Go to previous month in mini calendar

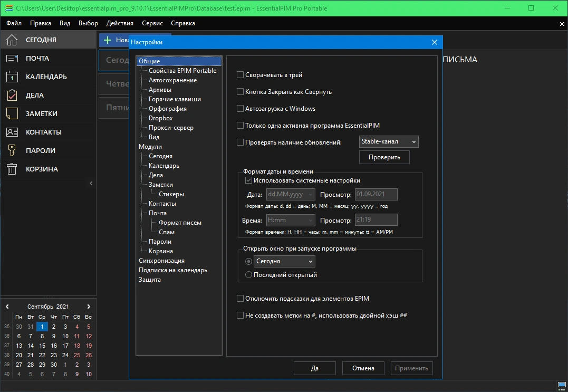tap(7, 307)
